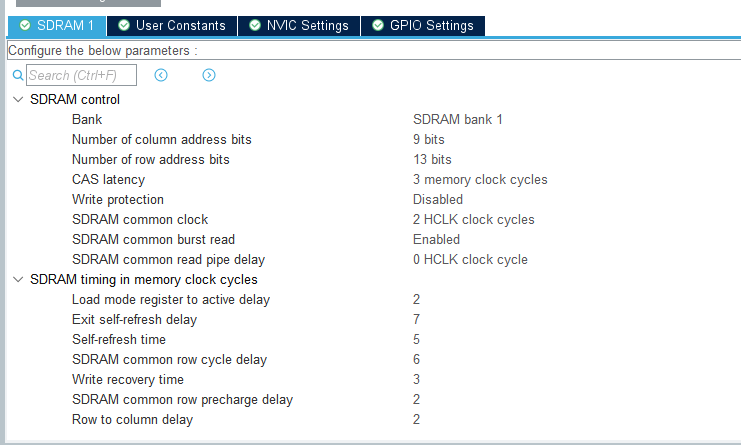Select the Bank parameter row
This screenshot has height=445, width=741.
pyautogui.click(x=87, y=119)
